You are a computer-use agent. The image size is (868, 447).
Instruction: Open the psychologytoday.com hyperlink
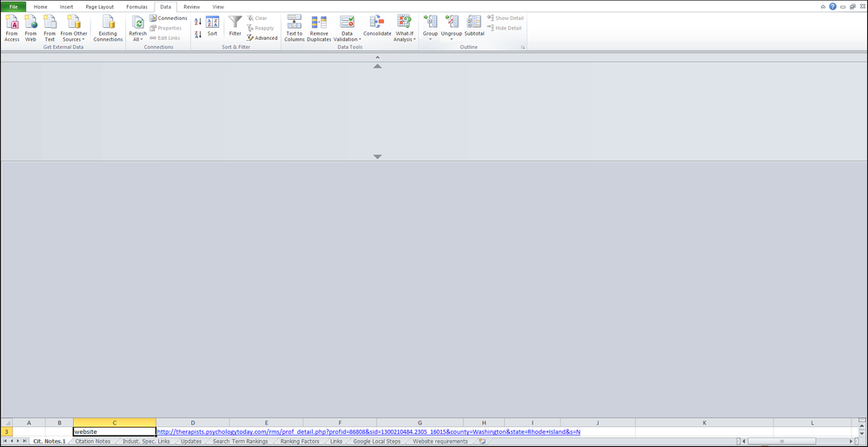(x=368, y=431)
